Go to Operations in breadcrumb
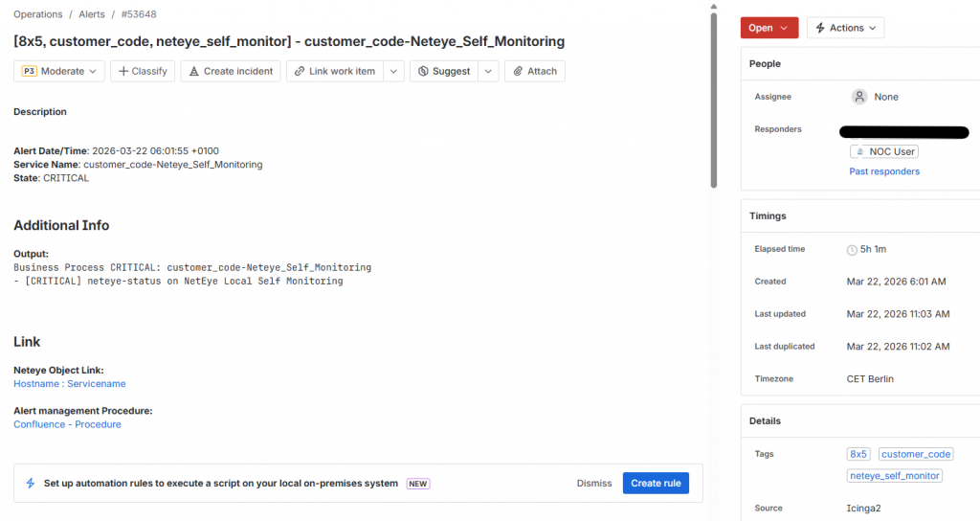The height and width of the screenshot is (521, 980). tap(38, 14)
